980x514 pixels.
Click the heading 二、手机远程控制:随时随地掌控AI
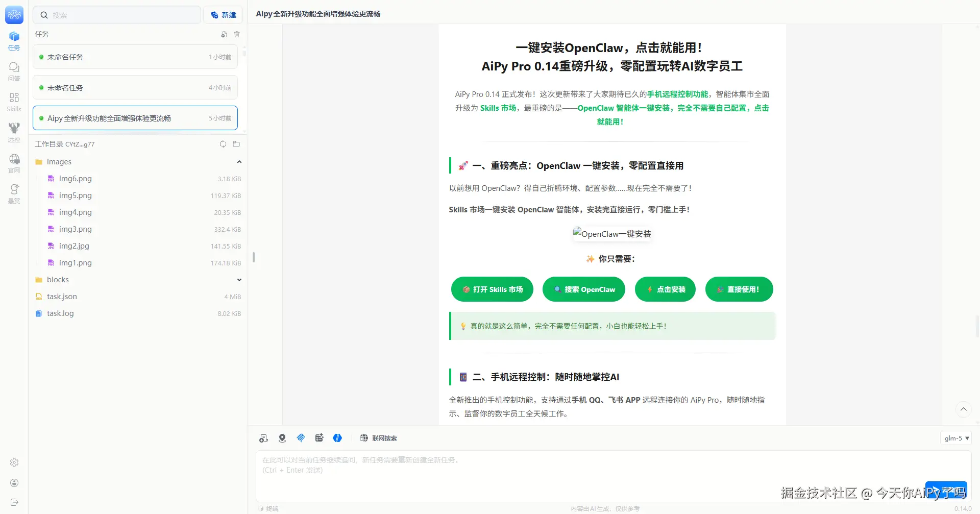[x=546, y=377]
